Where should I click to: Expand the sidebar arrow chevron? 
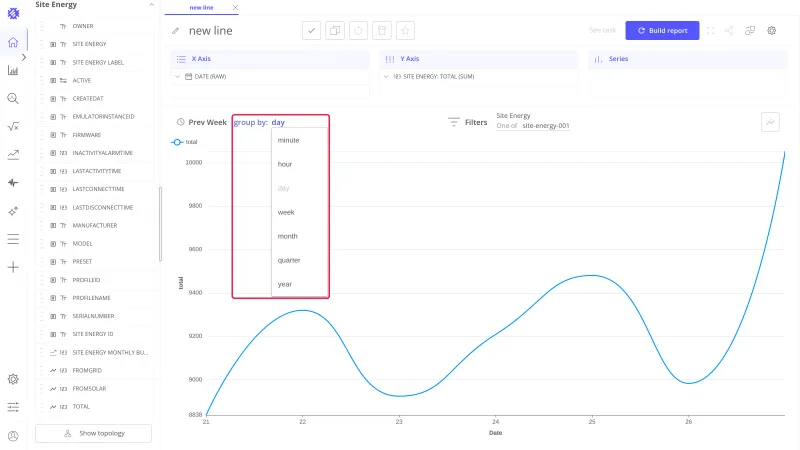tap(23, 57)
